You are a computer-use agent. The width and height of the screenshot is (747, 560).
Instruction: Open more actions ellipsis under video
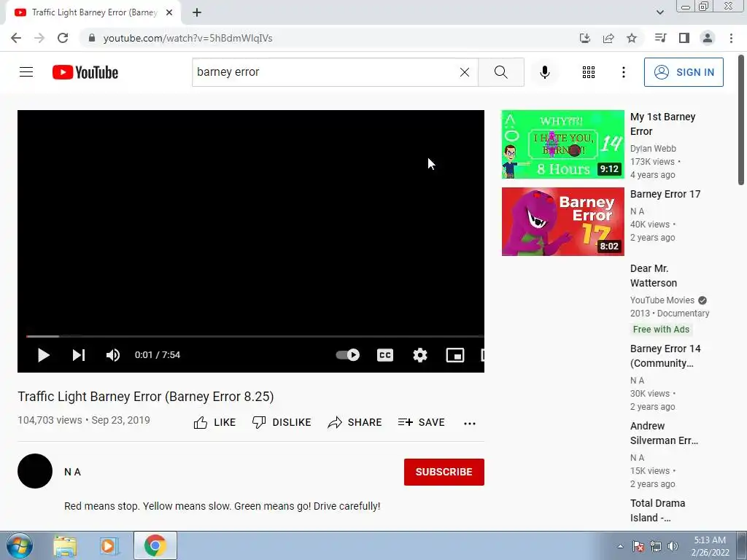[x=470, y=424]
